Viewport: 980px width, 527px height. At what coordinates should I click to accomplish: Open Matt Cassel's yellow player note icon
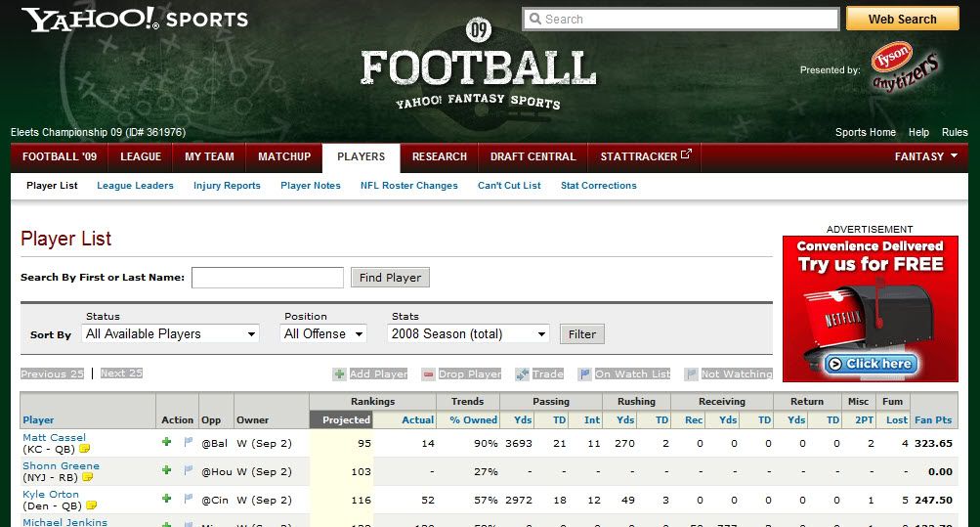84,448
